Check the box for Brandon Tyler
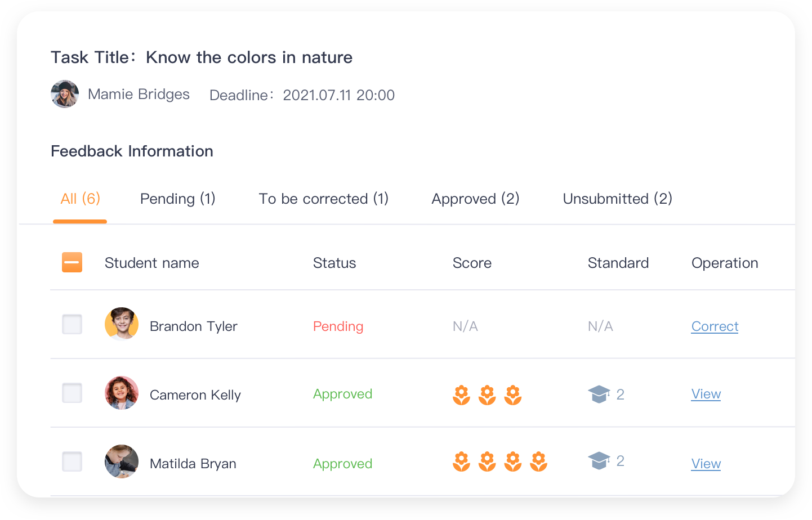812x520 pixels. pyautogui.click(x=72, y=324)
